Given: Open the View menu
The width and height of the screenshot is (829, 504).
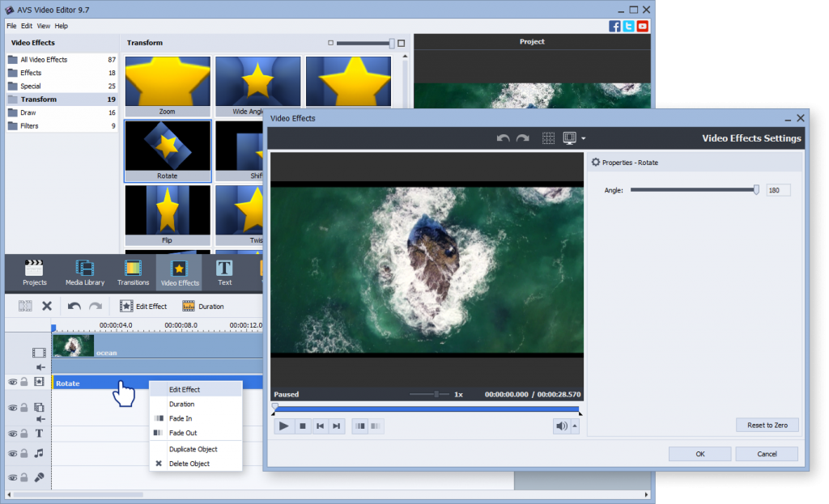Looking at the screenshot, I should [43, 26].
